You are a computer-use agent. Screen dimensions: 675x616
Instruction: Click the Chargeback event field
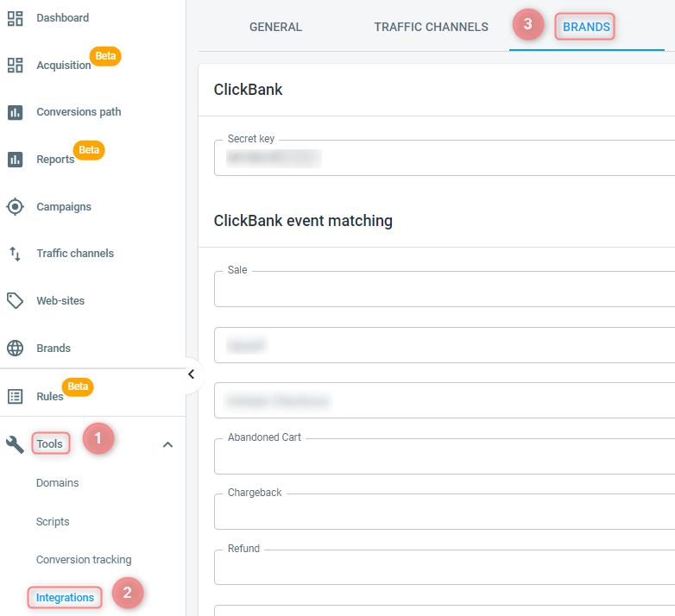tap(445, 512)
